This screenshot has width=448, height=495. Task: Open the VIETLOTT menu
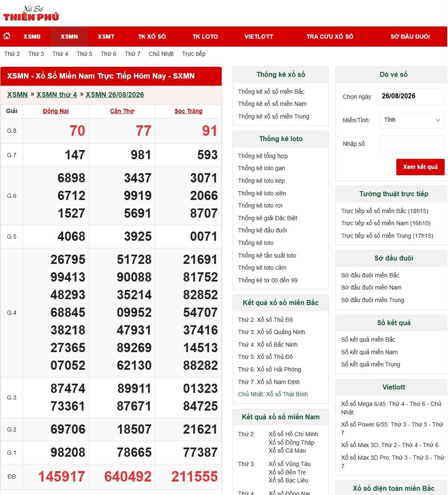(x=259, y=37)
